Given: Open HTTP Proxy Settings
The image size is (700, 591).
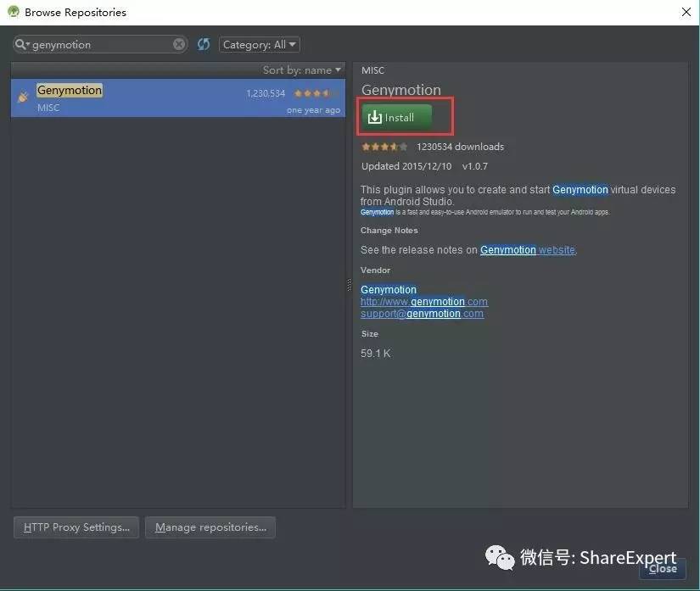Looking at the screenshot, I should (76, 527).
